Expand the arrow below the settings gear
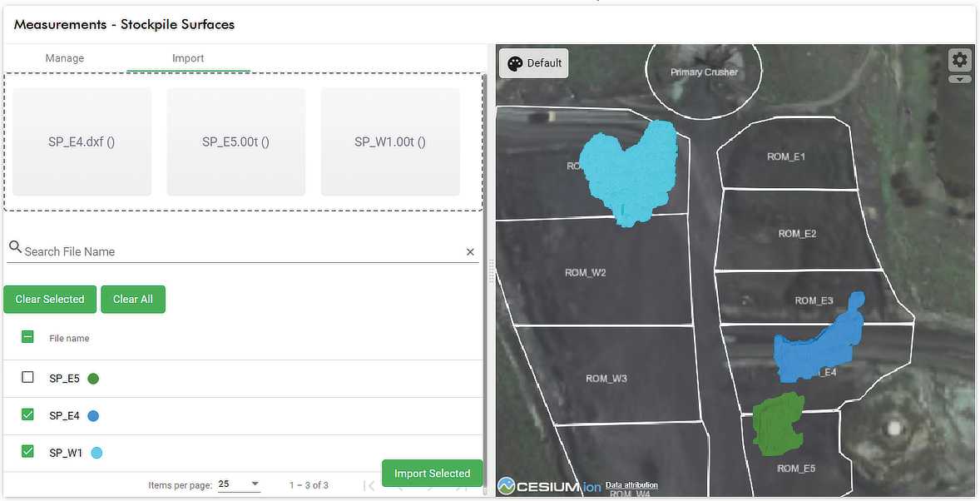 pos(959,79)
